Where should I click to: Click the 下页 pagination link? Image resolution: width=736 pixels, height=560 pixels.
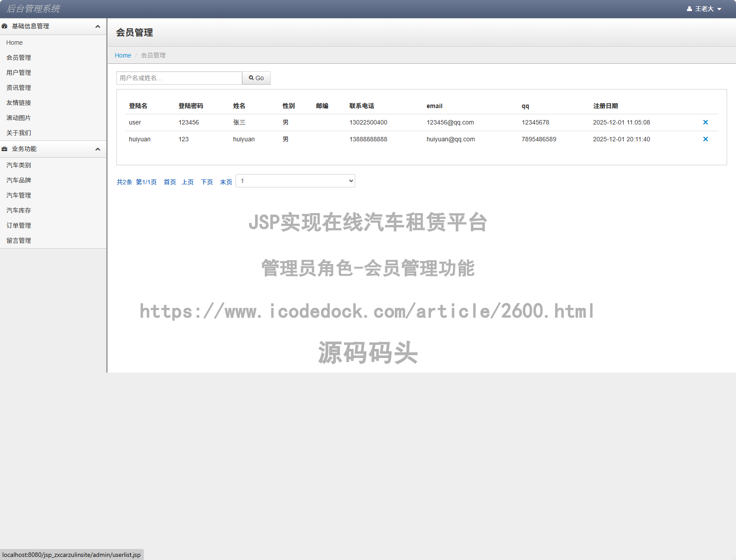[206, 182]
